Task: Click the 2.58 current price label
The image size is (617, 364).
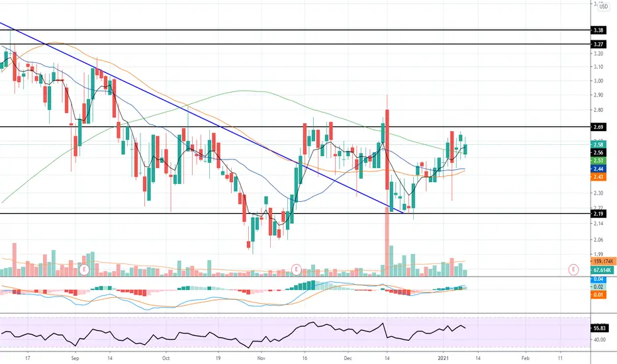Action: (x=598, y=144)
